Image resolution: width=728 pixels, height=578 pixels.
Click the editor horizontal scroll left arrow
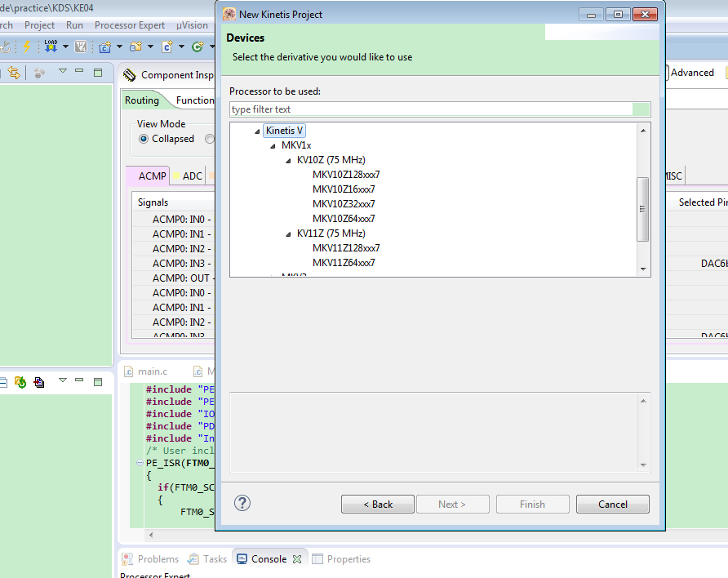click(x=151, y=536)
